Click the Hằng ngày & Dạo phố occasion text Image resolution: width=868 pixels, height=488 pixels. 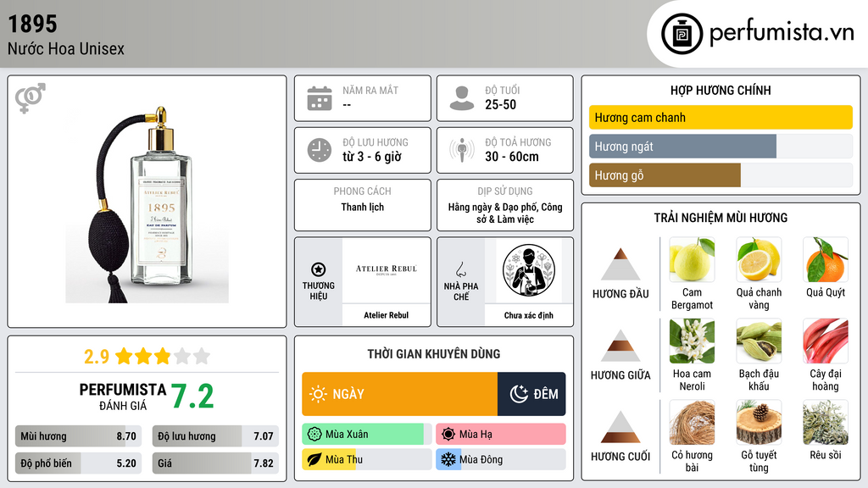click(505, 213)
